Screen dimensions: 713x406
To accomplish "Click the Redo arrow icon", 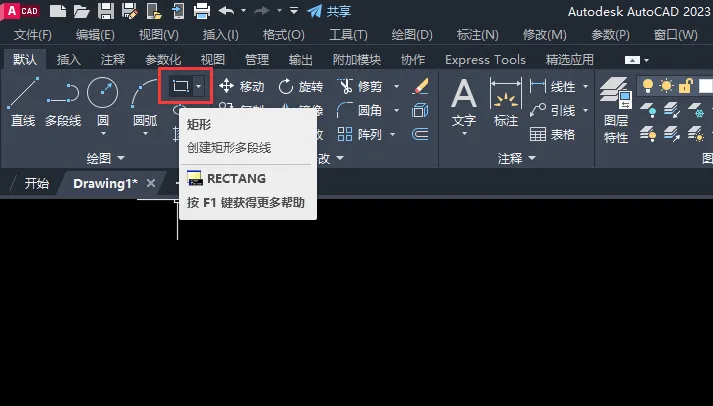I will tap(262, 10).
